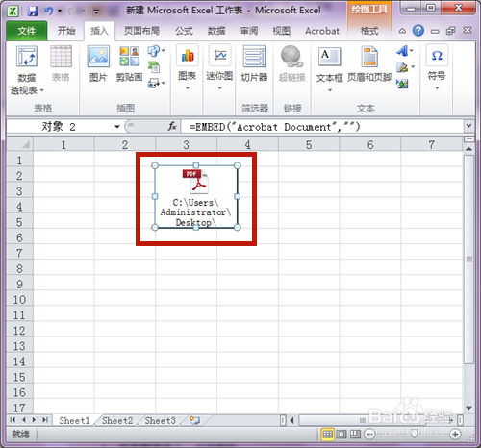The image size is (481, 448).
Task: Switch to the Sheet3 tab
Action: (x=160, y=420)
